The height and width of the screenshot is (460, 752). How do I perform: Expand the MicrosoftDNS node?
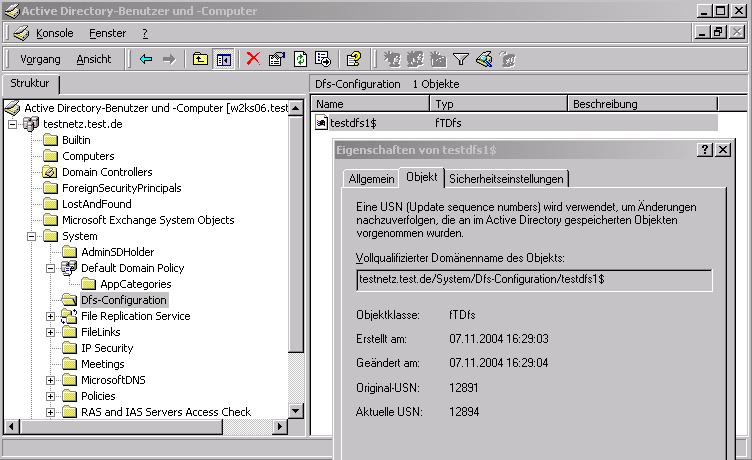point(50,380)
